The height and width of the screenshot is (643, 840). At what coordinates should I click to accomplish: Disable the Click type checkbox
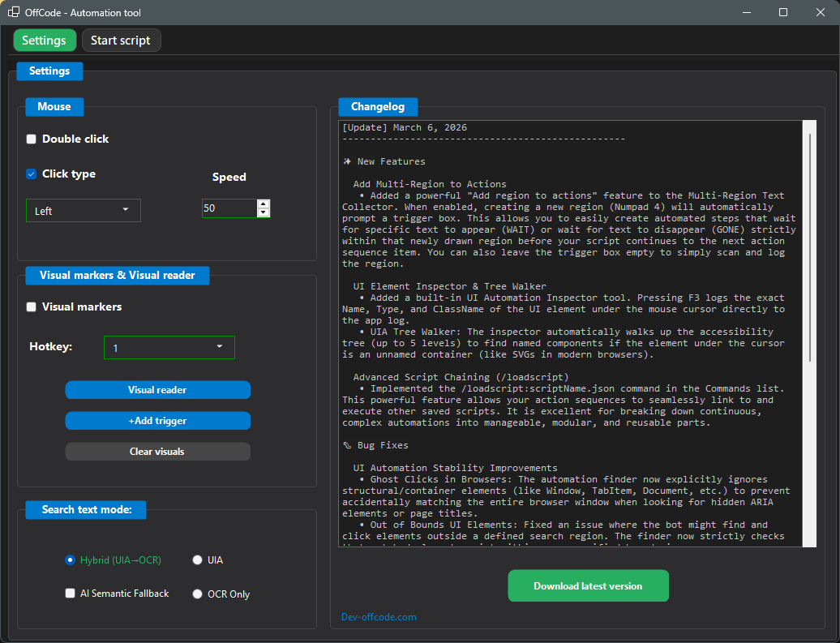coord(31,174)
